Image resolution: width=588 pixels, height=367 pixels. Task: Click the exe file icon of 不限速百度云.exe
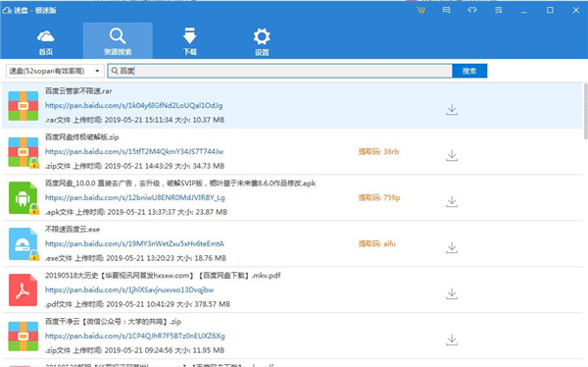point(24,244)
